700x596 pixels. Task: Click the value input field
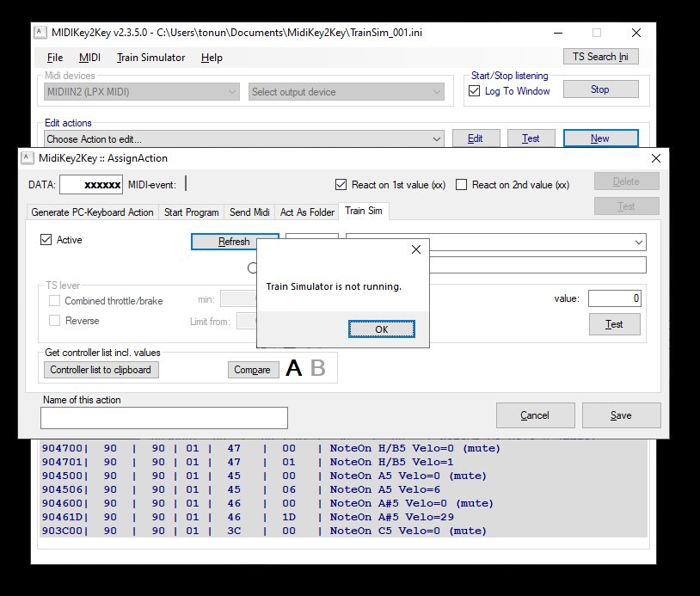coord(615,298)
